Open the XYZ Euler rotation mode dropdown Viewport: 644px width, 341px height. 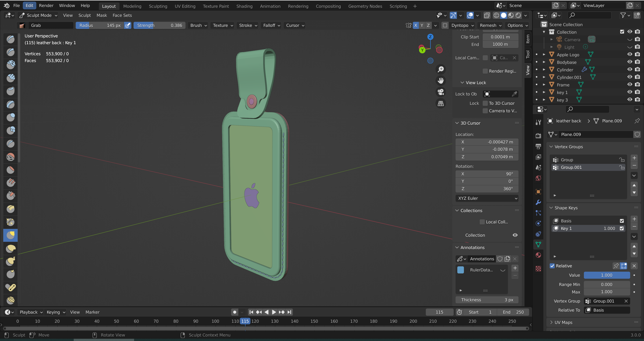click(x=487, y=198)
